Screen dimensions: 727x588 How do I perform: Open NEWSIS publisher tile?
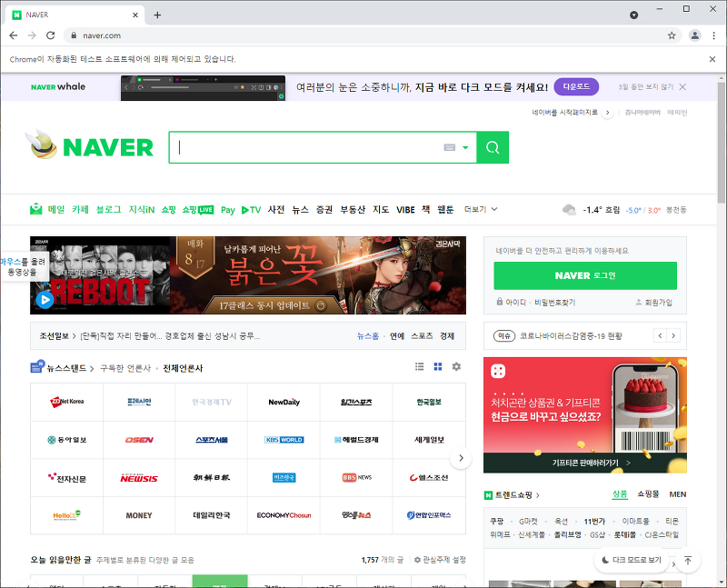point(139,478)
